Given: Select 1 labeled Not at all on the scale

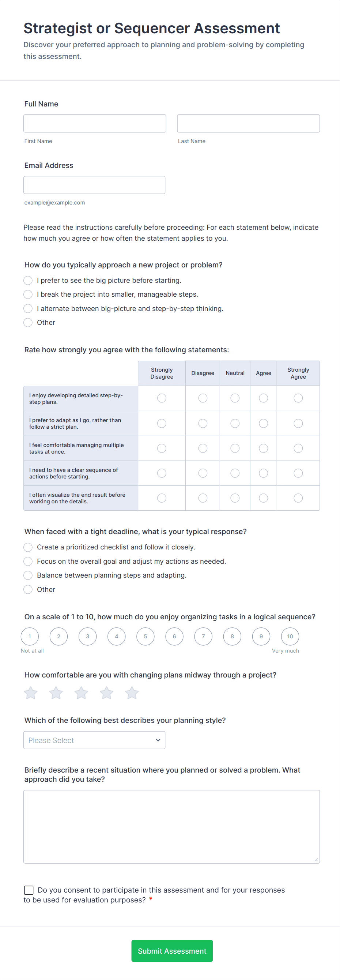Looking at the screenshot, I should [x=30, y=636].
